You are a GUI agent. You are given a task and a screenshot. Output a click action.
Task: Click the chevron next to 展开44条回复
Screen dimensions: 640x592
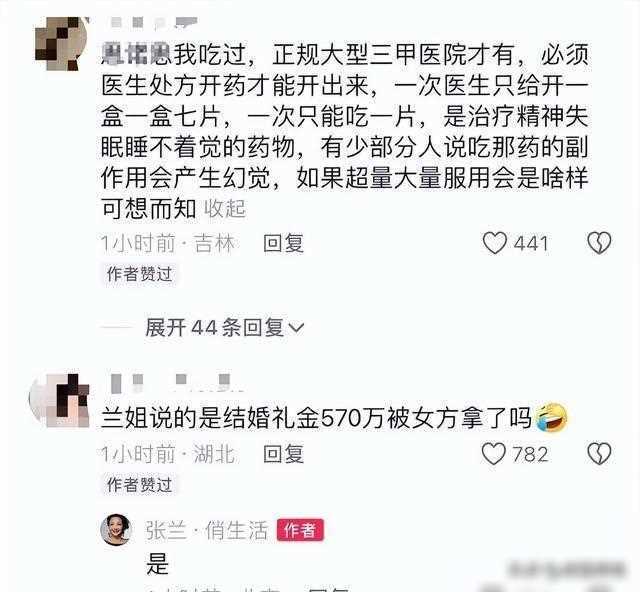(x=296, y=327)
